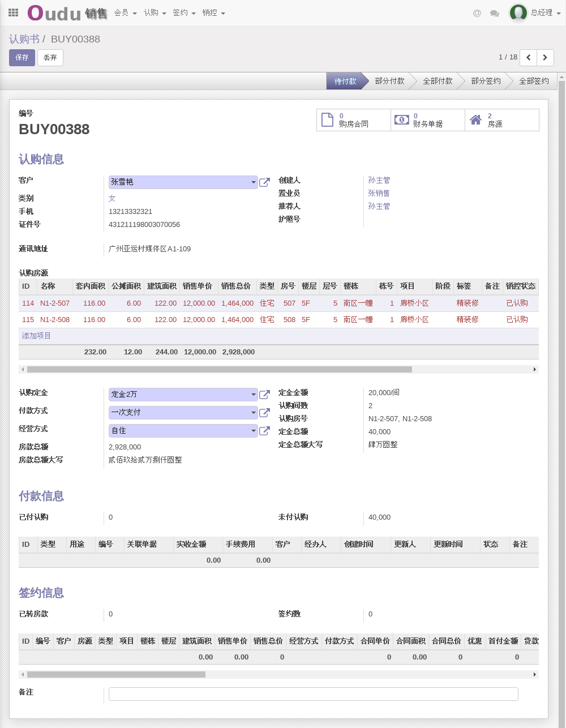The height and width of the screenshot is (728, 566).
Task: Click the 认购房号 value N1-2-507, N1-2-508
Action: pos(400,418)
